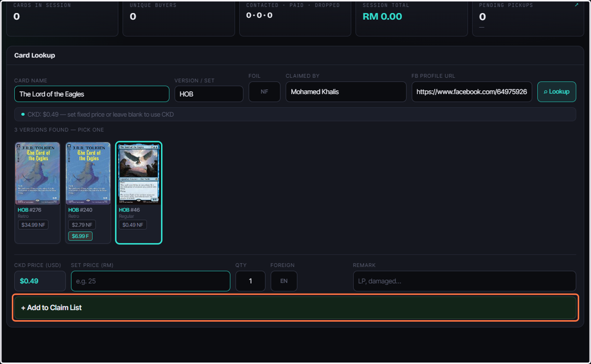This screenshot has height=364, width=591.
Task: Click the HOB #240 set label
Action: tap(80, 210)
